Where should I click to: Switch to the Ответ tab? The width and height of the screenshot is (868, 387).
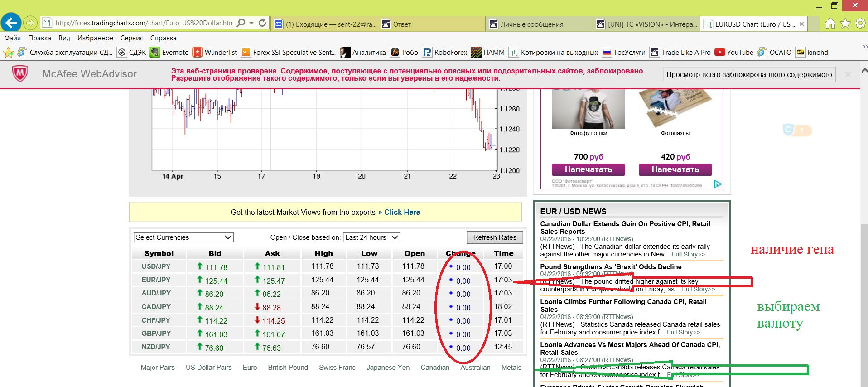(x=433, y=24)
